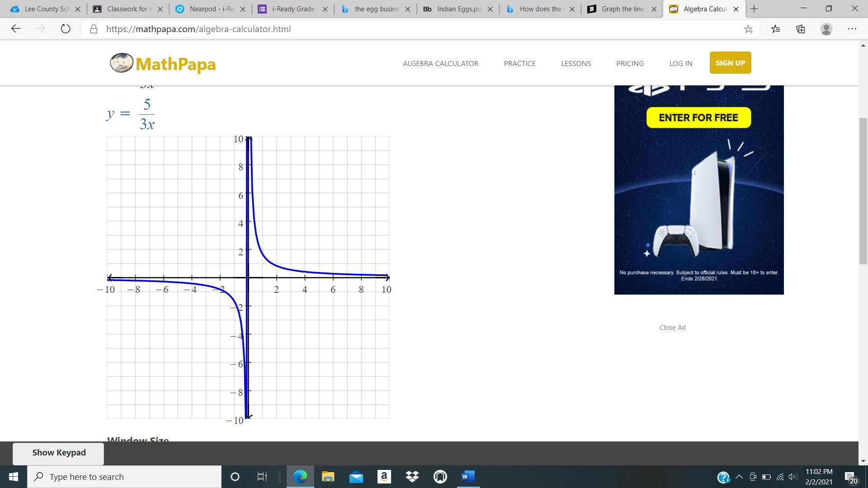Image resolution: width=868 pixels, height=488 pixels.
Task: Click the MathPapa logo icon
Action: point(122,63)
